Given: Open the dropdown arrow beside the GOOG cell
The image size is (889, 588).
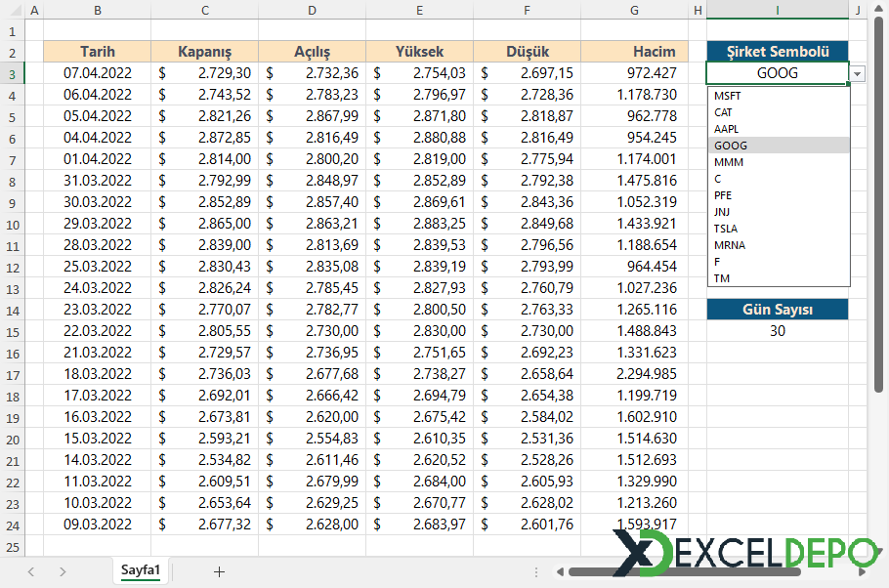Looking at the screenshot, I should pyautogui.click(x=858, y=73).
